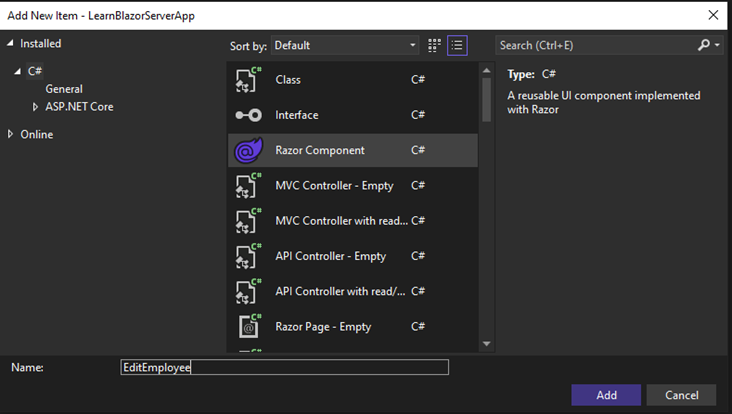The height and width of the screenshot is (414, 732).
Task: Click the MVC Controller - Empty icon
Action: click(248, 185)
